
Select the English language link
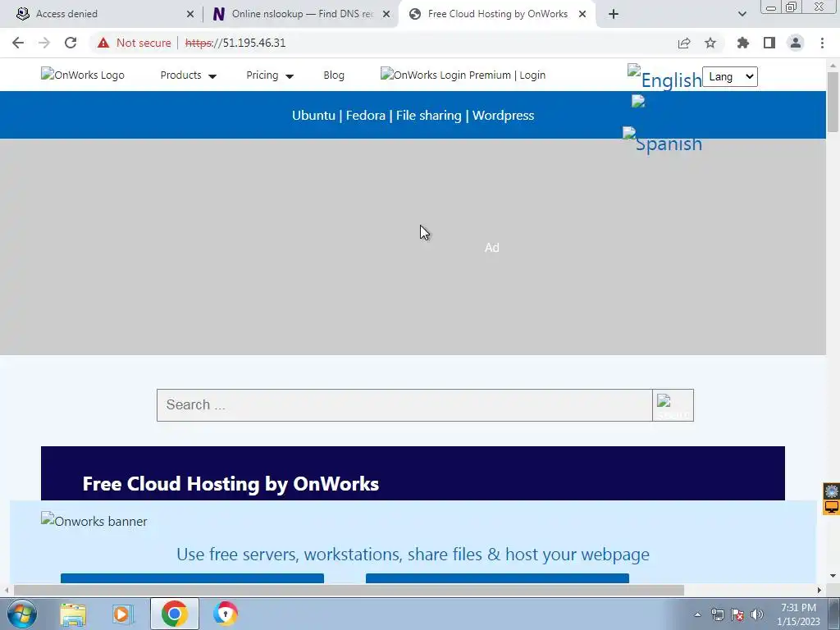click(664, 78)
